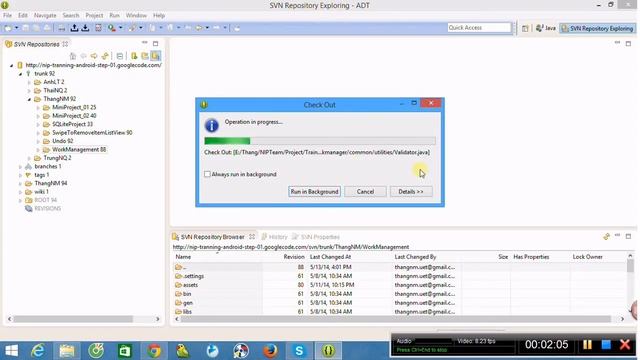Click the Quick Access search field
The image size is (640, 360).
(479, 28)
